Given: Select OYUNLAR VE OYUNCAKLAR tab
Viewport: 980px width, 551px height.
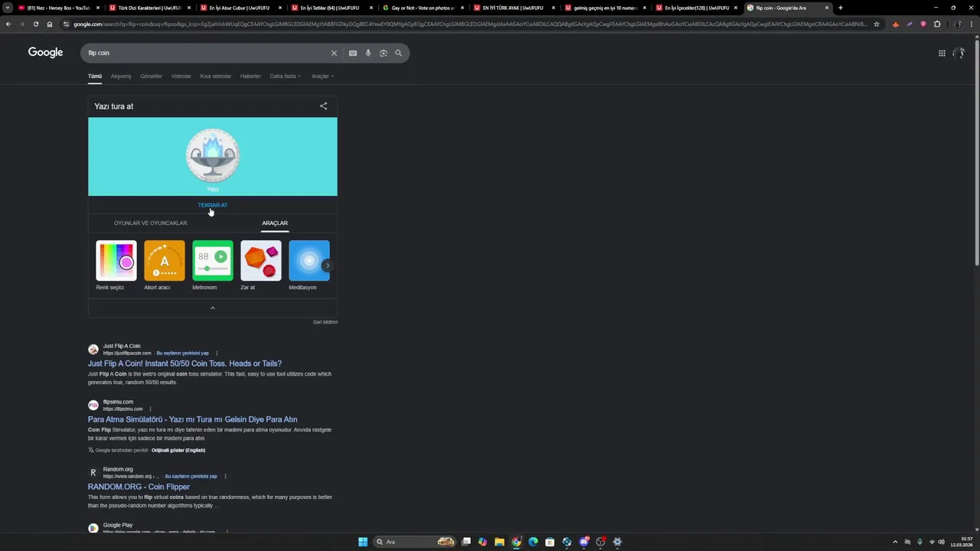Looking at the screenshot, I should point(150,223).
